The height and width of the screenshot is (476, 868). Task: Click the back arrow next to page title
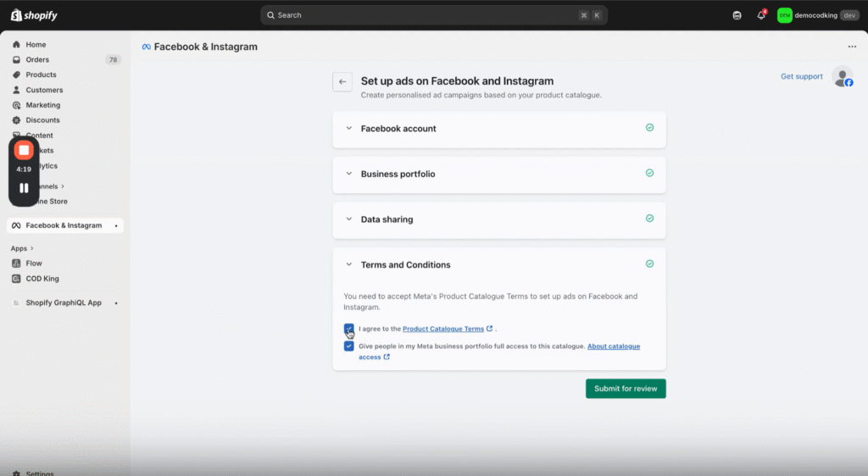[342, 81]
